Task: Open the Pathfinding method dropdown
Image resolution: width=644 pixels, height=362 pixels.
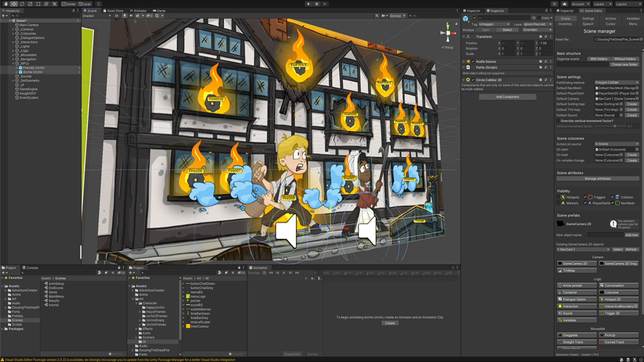Action: click(617, 83)
